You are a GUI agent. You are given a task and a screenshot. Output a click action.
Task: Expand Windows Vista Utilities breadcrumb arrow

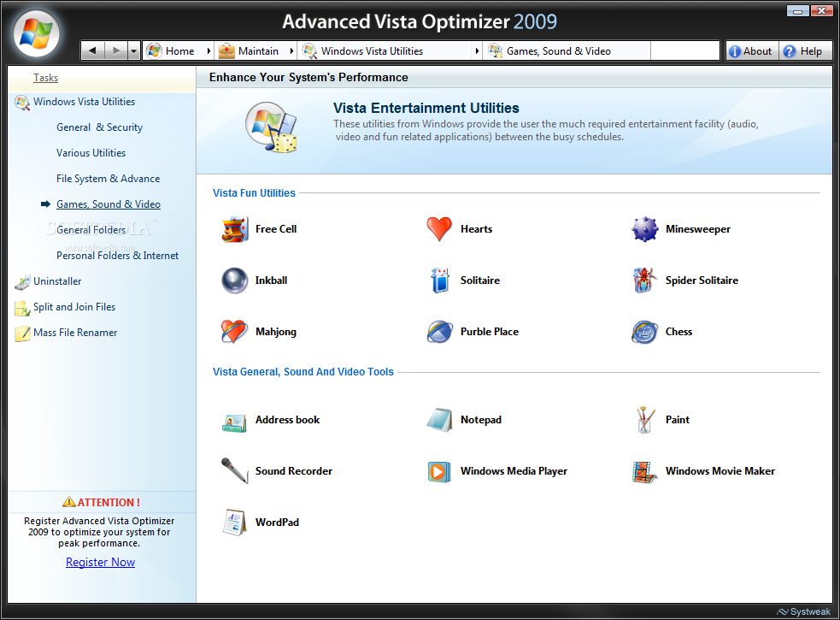477,51
